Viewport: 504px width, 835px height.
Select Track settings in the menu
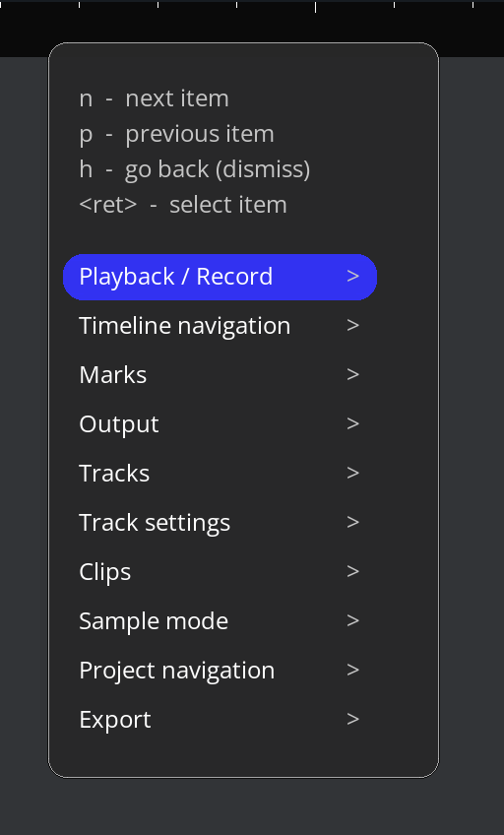[220, 523]
